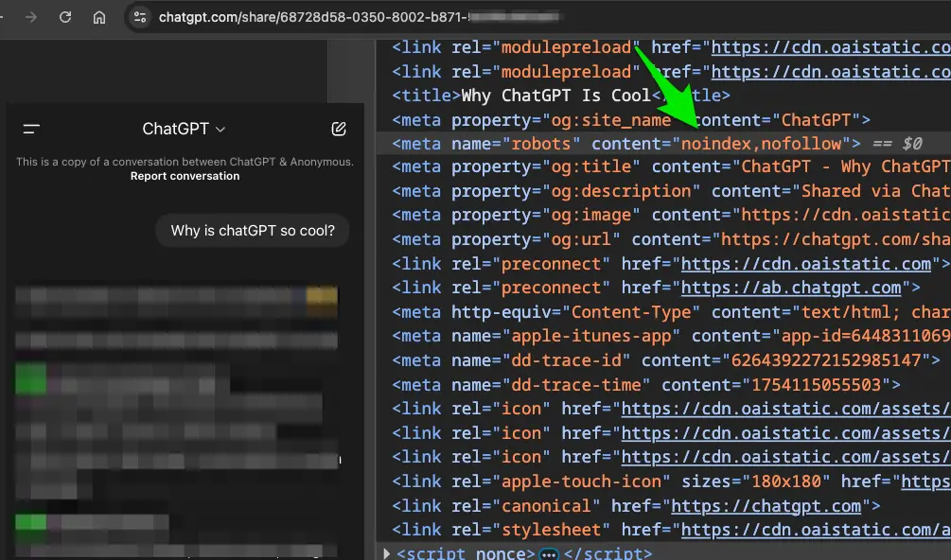Screen dimensions: 951x560
Task: Select the apple-touch-icon link line
Action: coord(671,481)
